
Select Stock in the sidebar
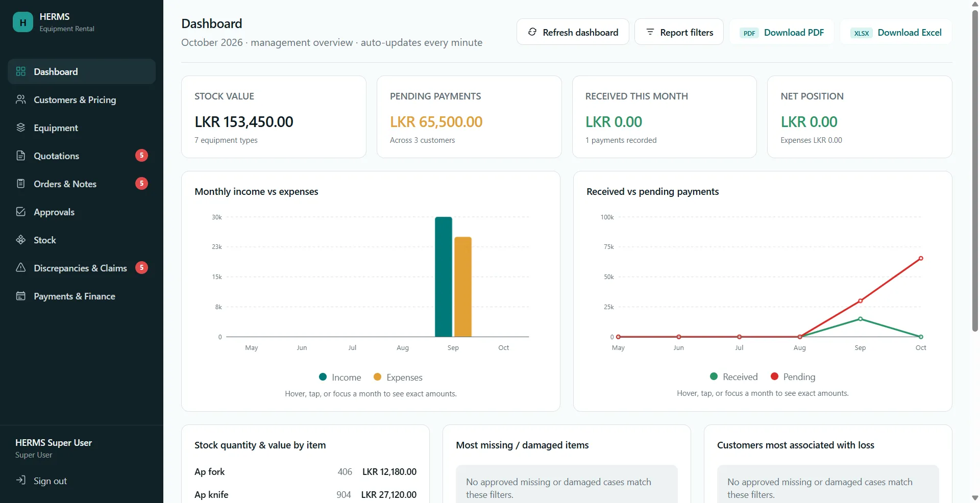[82, 240]
